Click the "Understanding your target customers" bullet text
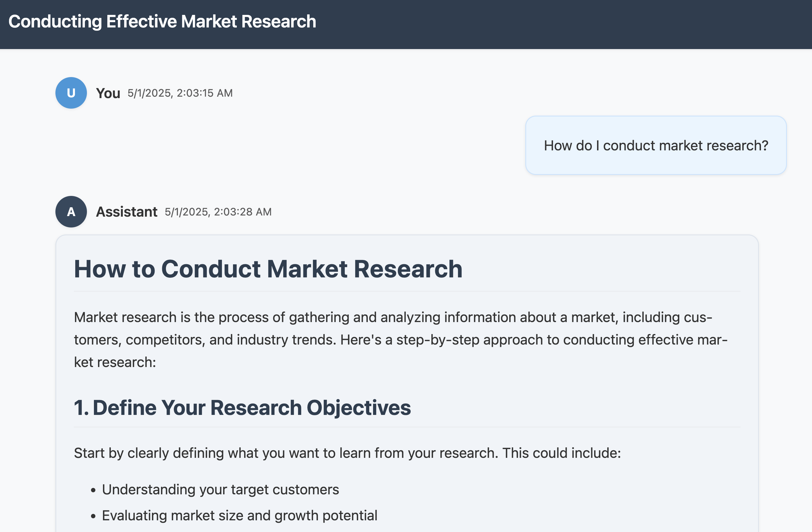Screen dimensions: 812x532 click(x=220, y=490)
